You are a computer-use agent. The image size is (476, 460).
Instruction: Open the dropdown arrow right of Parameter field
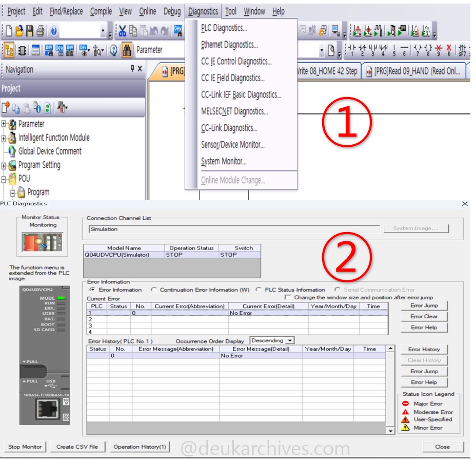pos(322,50)
